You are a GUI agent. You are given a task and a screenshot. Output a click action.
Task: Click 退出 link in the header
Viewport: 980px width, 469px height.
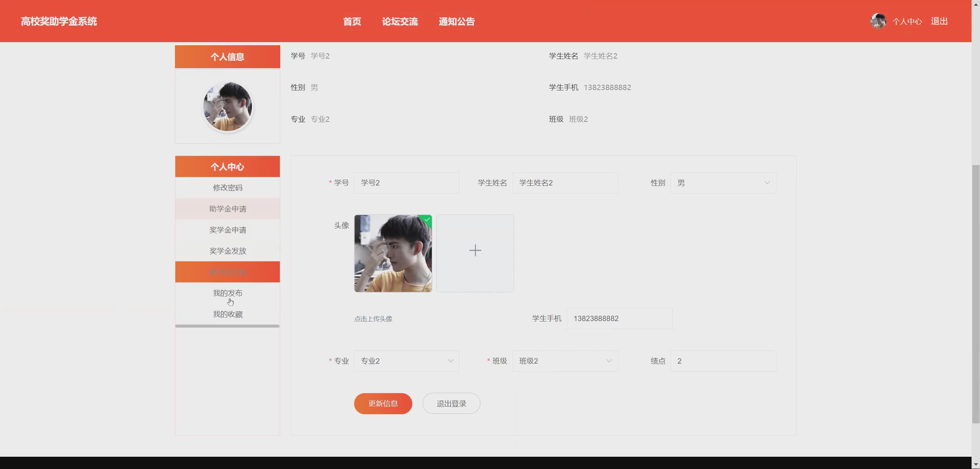pyautogui.click(x=939, y=21)
